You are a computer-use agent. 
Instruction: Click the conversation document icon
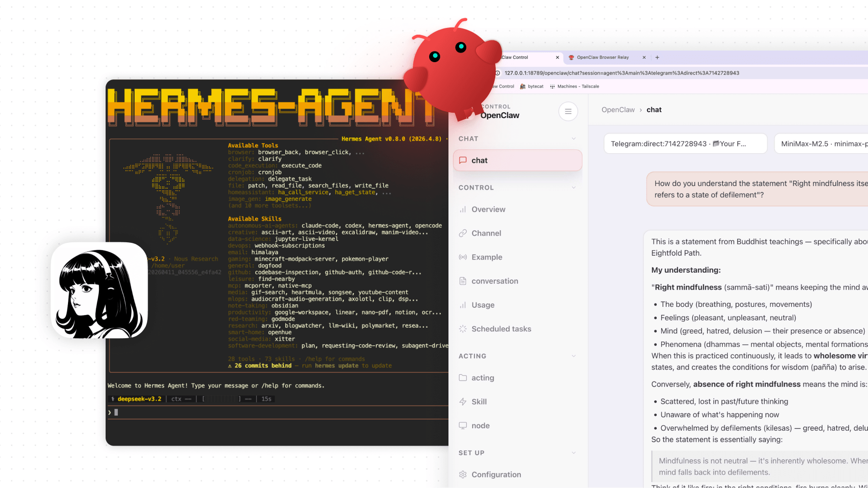[463, 281]
